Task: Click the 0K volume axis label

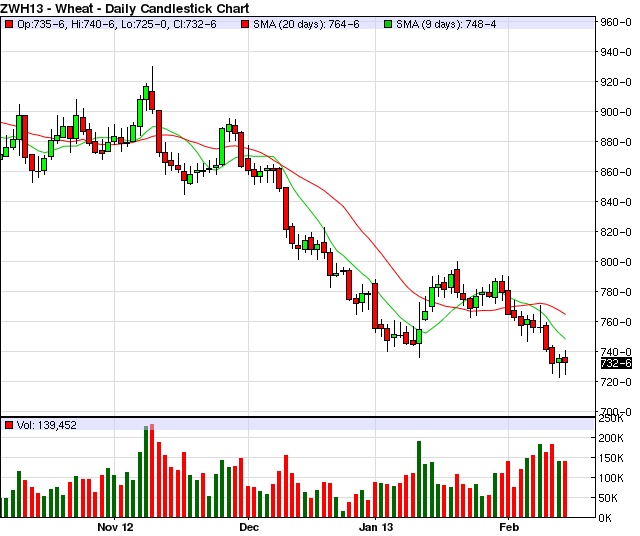Action: click(x=605, y=518)
